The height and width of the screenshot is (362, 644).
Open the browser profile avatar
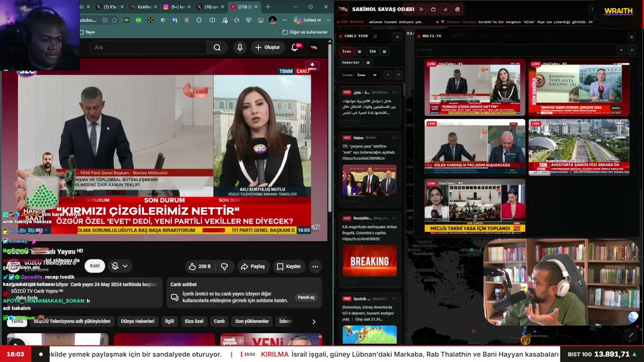click(x=273, y=20)
